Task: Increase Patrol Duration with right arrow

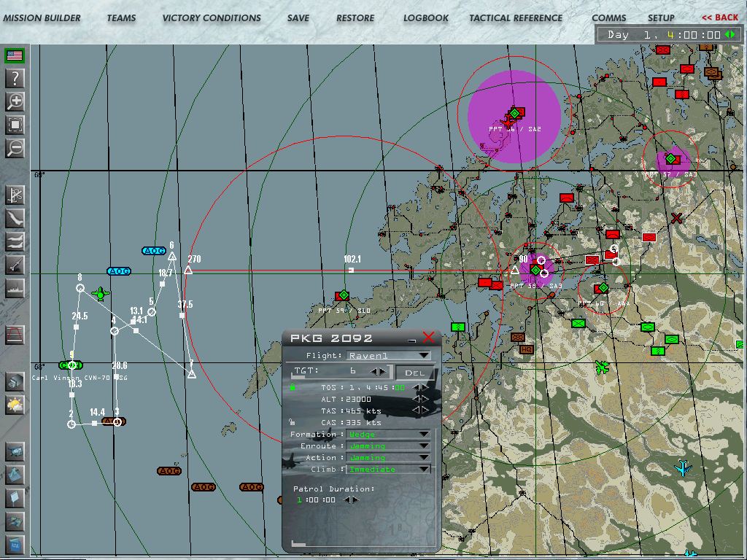Action: (x=355, y=499)
